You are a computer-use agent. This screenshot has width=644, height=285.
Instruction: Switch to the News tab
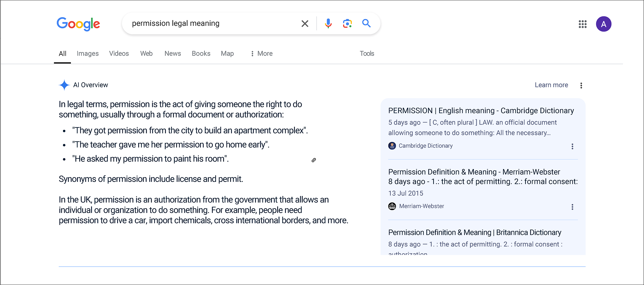173,53
